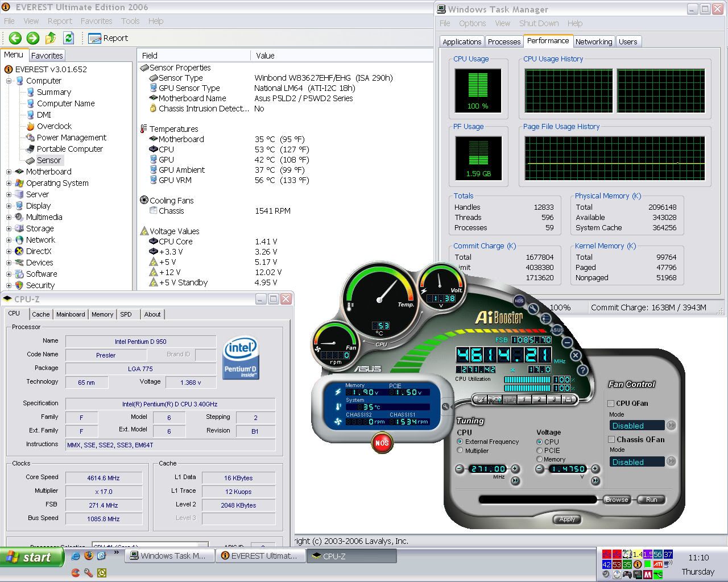
Task: Open CPU QFan Mode Disabled dropdown
Action: click(x=671, y=425)
